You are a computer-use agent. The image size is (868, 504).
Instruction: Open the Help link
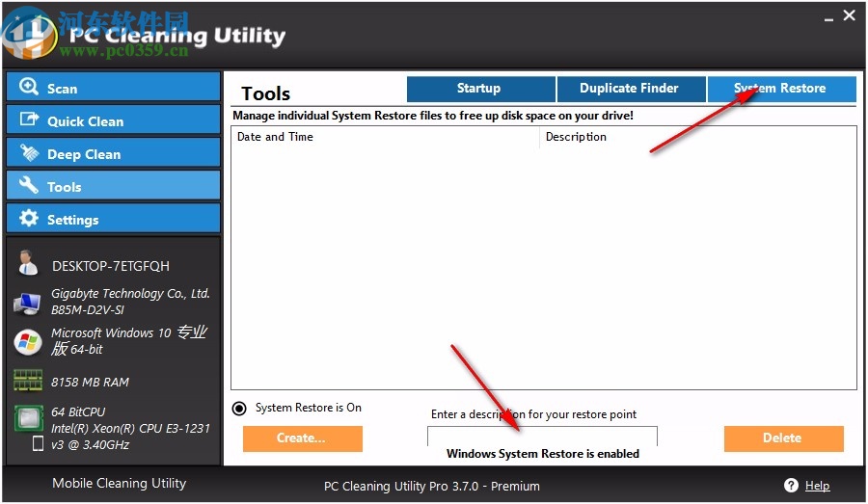click(817, 485)
